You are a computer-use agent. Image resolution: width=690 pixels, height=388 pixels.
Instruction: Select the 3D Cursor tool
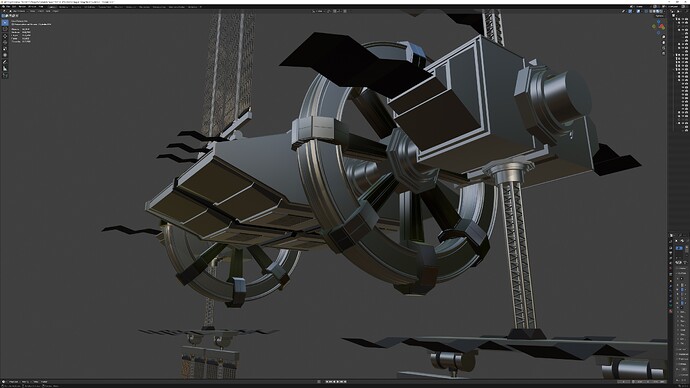[x=5, y=29]
